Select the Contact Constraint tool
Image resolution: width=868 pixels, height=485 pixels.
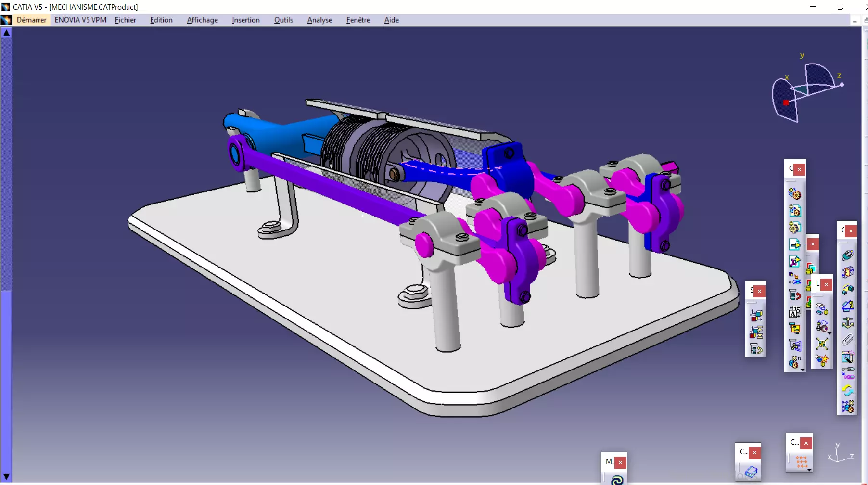click(x=847, y=272)
